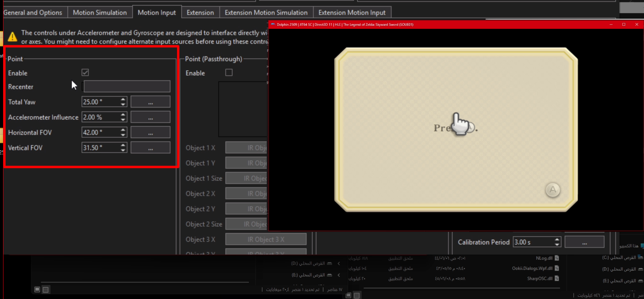The width and height of the screenshot is (644, 299).
Task: Click the IR Object 3 X button
Action: (266, 239)
